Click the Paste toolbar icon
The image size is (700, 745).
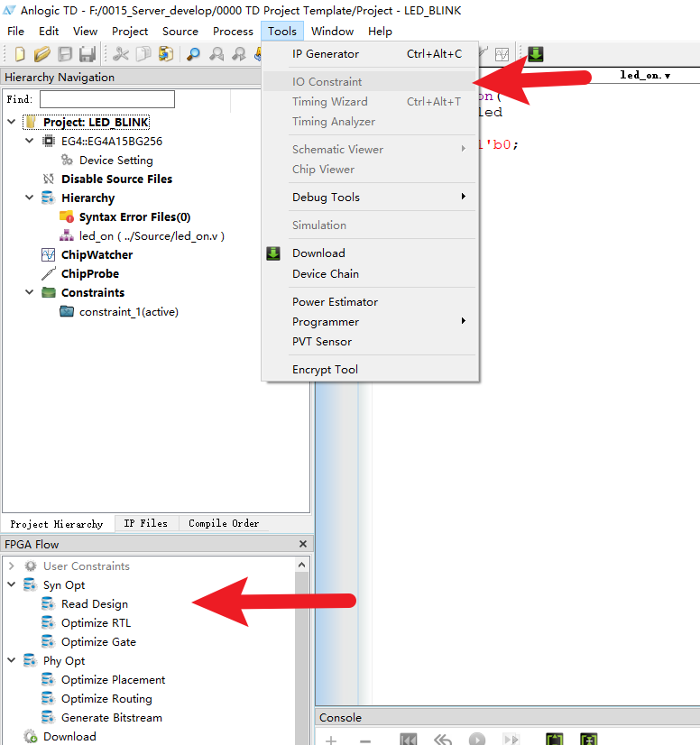[166, 54]
